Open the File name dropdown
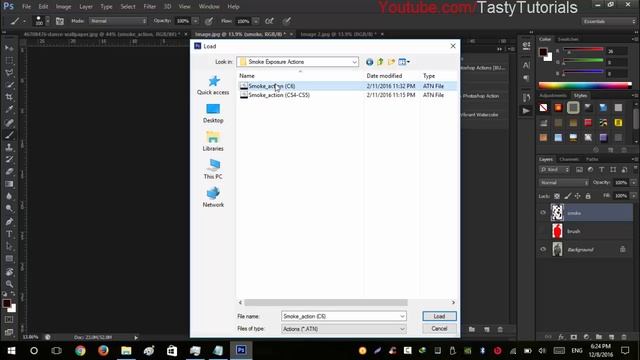The height and width of the screenshot is (360, 640). coord(402,316)
